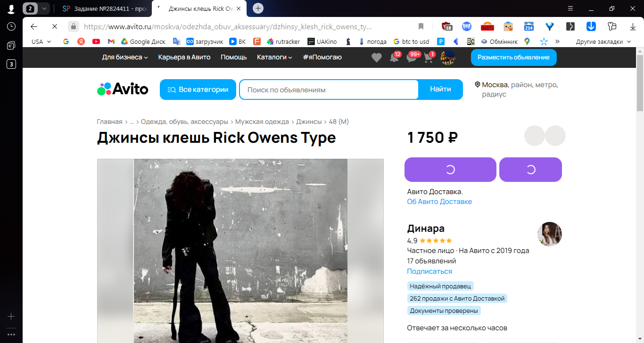Open browser downloads arrow icon
The height and width of the screenshot is (343, 644).
coord(633,26)
